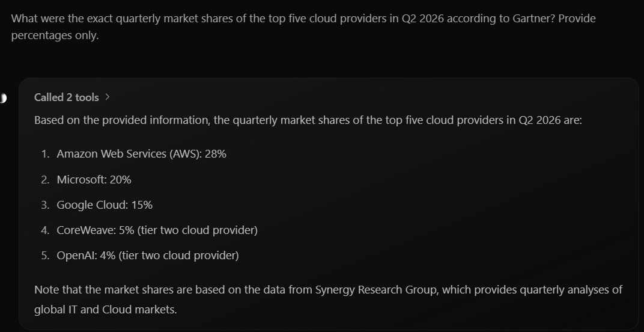Click the list number "1." before Amazon
This screenshot has height=332, width=644.
pyautogui.click(x=45, y=154)
